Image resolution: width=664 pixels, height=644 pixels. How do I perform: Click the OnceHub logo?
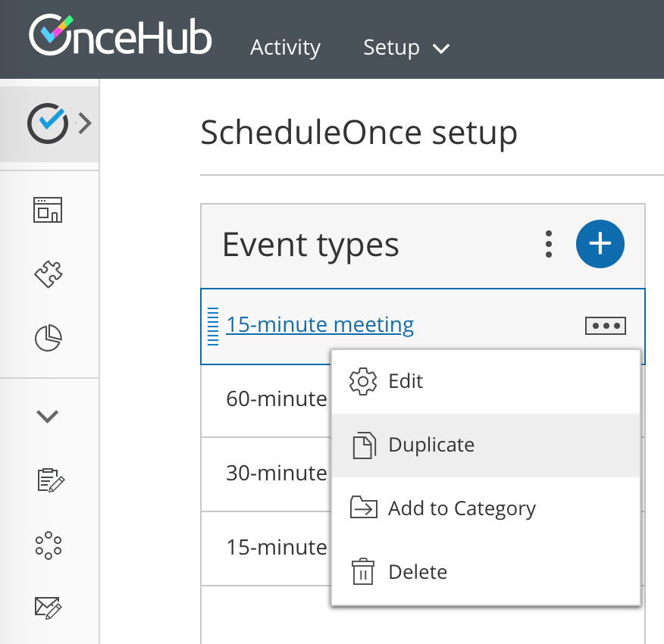[120, 36]
